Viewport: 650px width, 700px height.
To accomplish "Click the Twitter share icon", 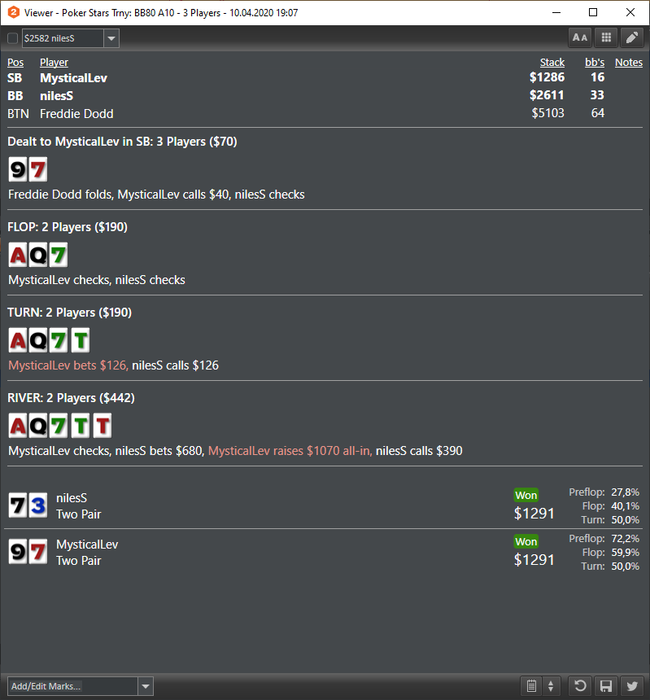I will tap(632, 686).
